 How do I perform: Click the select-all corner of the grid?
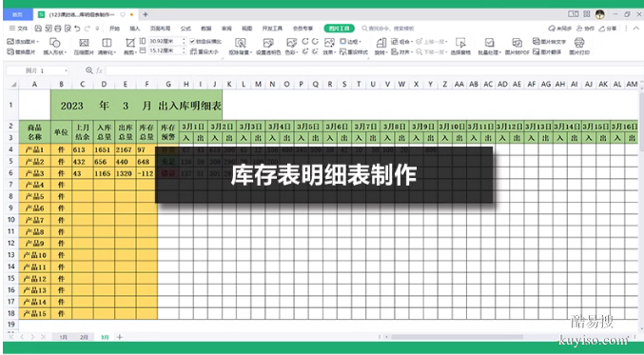point(12,85)
